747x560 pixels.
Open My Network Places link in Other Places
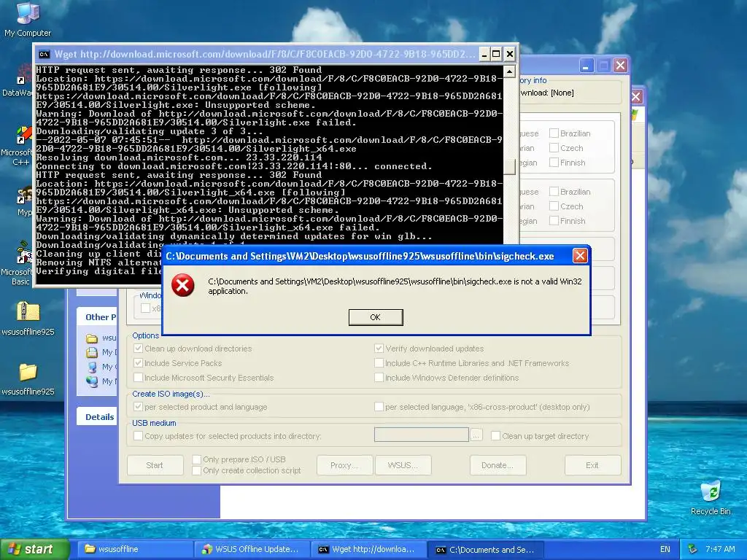click(x=101, y=381)
